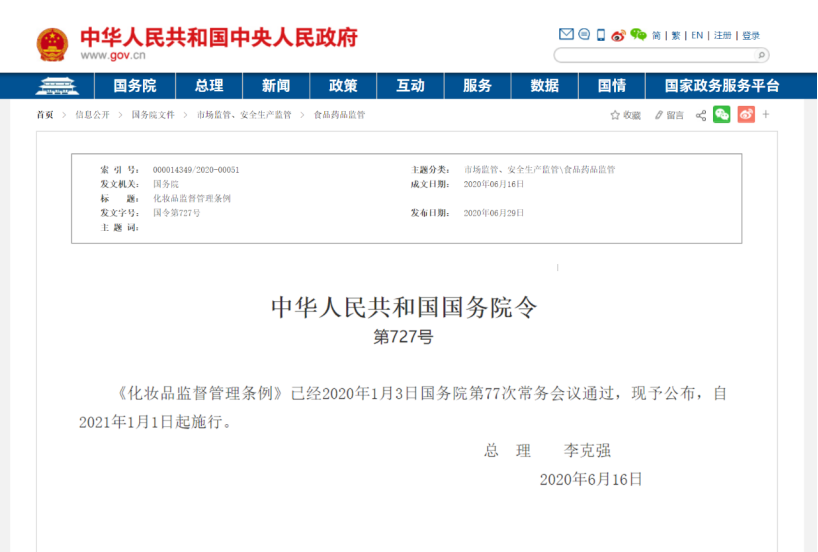This screenshot has height=552, width=818.
Task: Open 留言 to leave a message
Action: (670, 115)
